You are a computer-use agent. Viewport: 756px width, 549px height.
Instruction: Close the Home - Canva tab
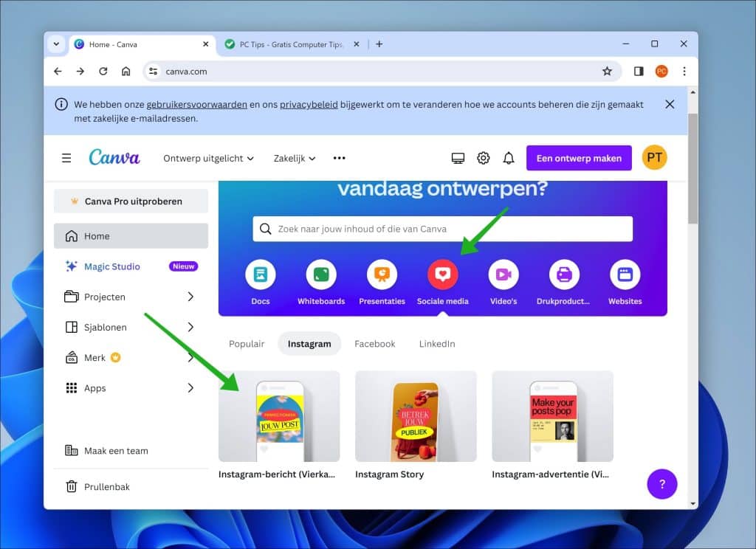(x=206, y=44)
